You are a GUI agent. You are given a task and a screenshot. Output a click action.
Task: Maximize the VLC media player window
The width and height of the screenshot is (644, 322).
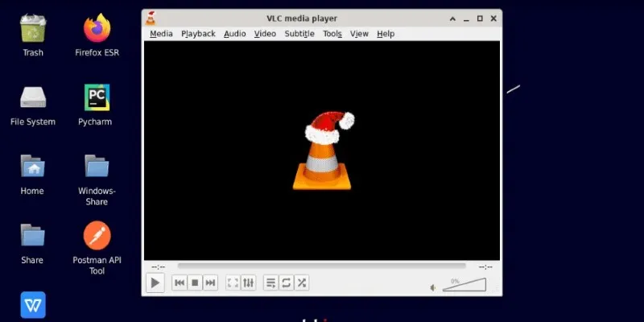coord(480,19)
